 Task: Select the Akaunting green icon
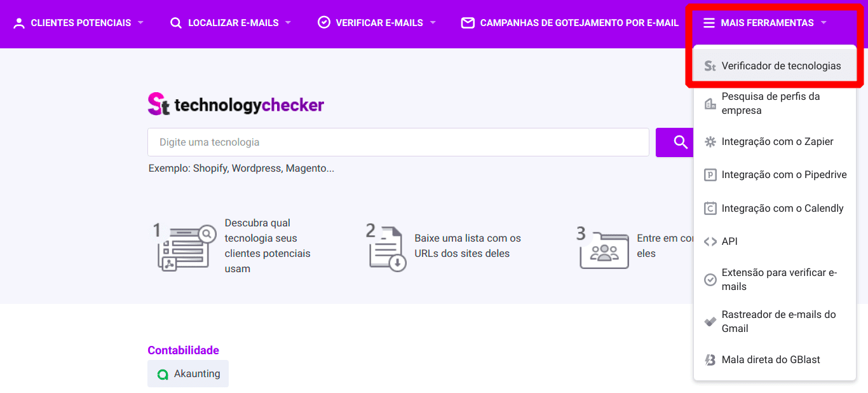[x=164, y=373]
